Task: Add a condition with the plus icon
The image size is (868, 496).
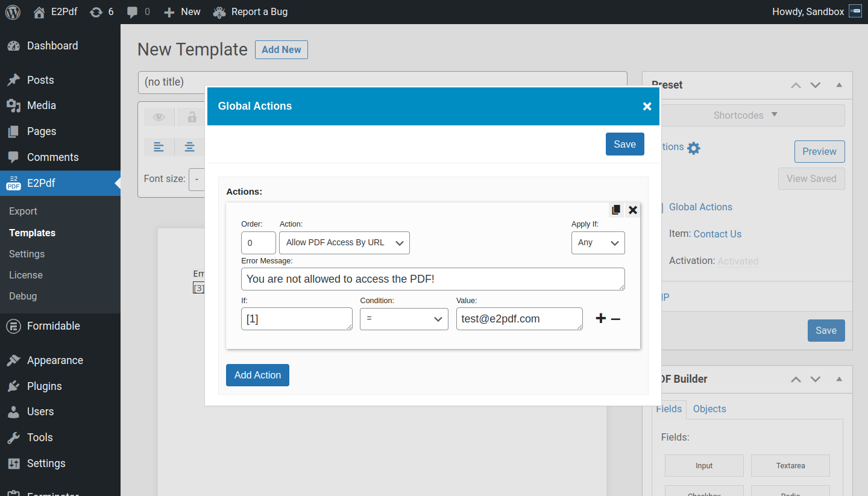Action: pyautogui.click(x=600, y=319)
